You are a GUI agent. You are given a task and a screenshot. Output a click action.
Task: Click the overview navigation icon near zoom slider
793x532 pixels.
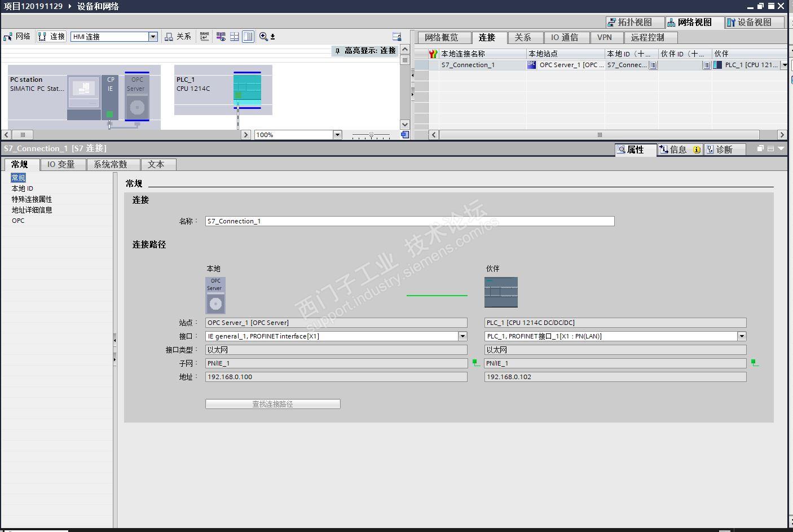(x=404, y=135)
